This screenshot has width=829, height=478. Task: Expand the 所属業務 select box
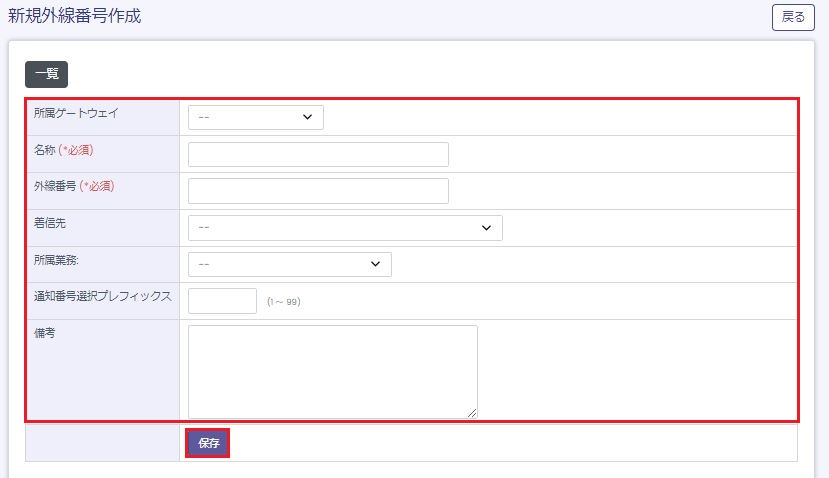290,264
